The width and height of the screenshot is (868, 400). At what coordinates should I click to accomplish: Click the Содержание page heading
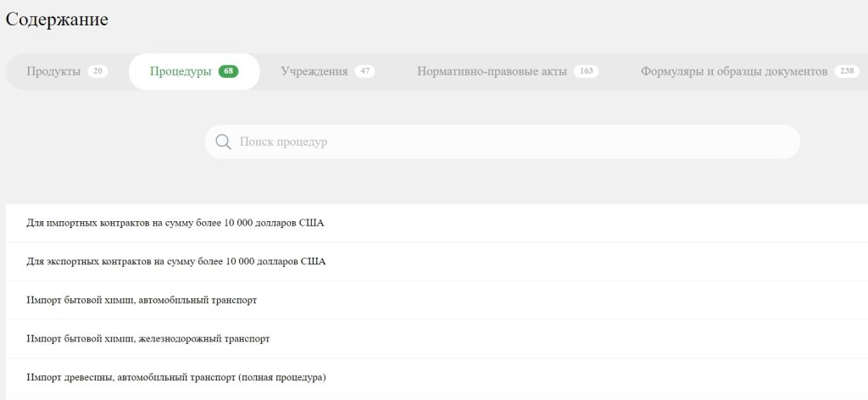57,19
